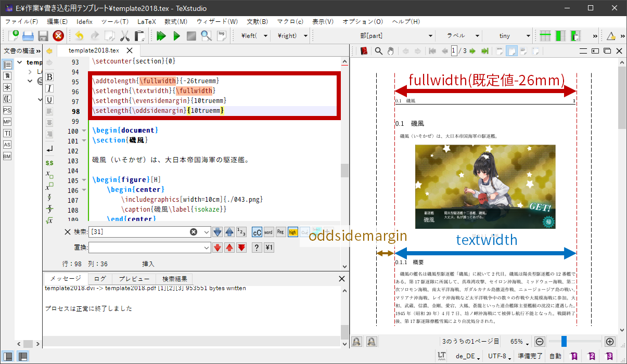The height and width of the screenshot is (364, 627).
Task: Switch to the 検索結果 tab
Action: click(174, 279)
